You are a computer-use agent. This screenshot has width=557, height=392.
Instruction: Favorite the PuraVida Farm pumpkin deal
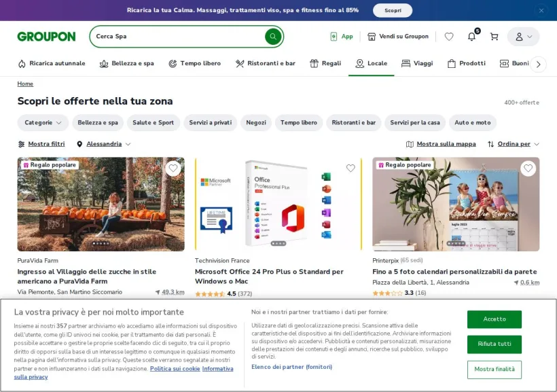[x=173, y=168]
